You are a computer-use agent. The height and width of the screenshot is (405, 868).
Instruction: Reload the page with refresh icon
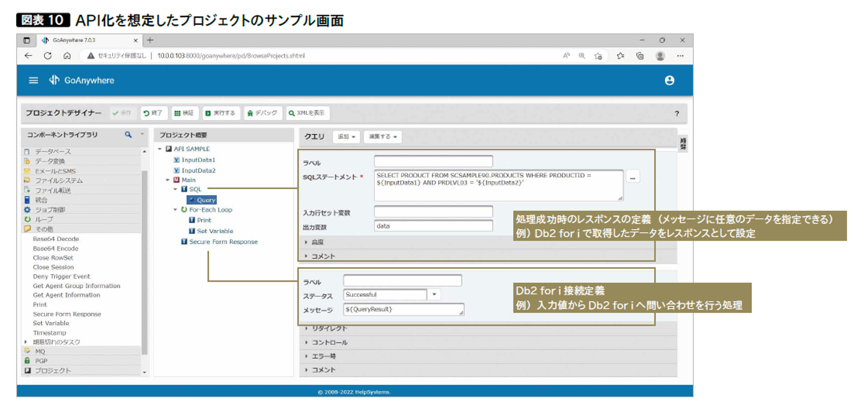tap(48, 55)
